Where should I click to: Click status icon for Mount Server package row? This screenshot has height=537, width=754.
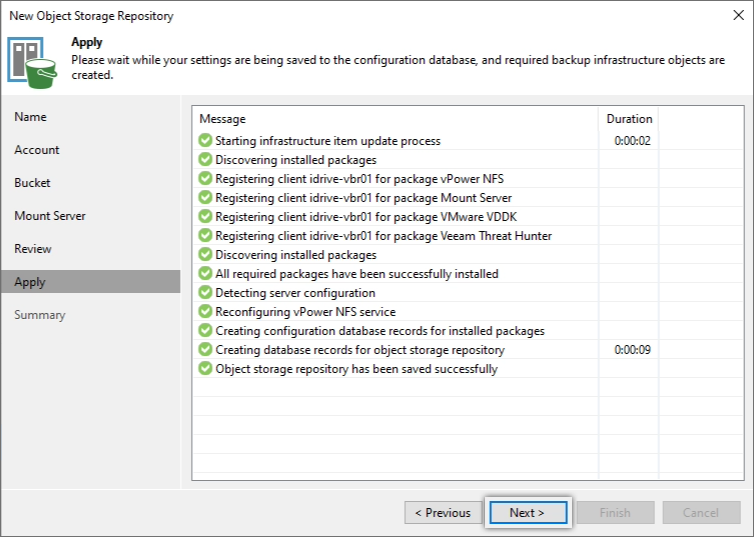205,198
